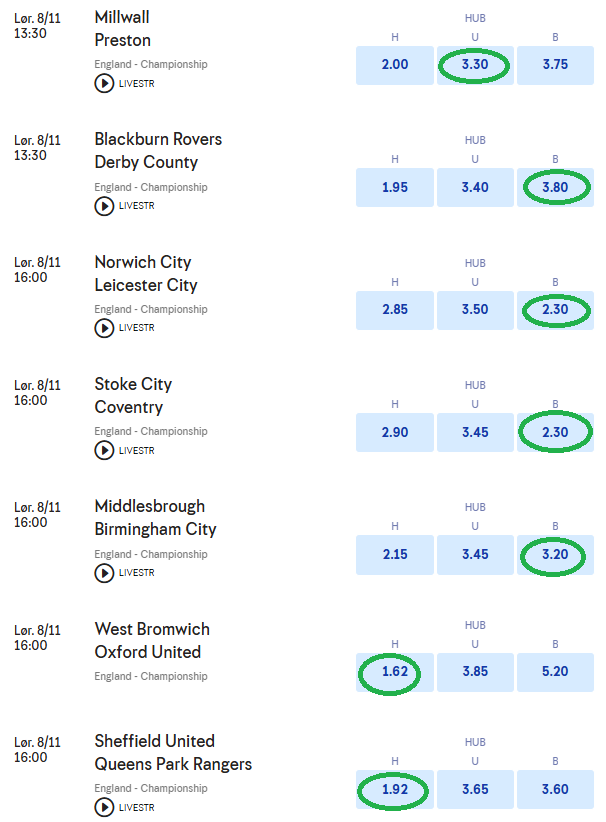Select Derby County away odds 3.80
Viewport: 606px width, 822px height.
click(555, 187)
